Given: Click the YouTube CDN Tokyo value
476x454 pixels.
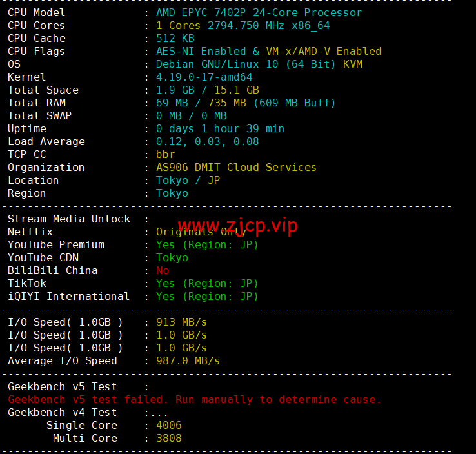Looking at the screenshot, I should point(172,258).
